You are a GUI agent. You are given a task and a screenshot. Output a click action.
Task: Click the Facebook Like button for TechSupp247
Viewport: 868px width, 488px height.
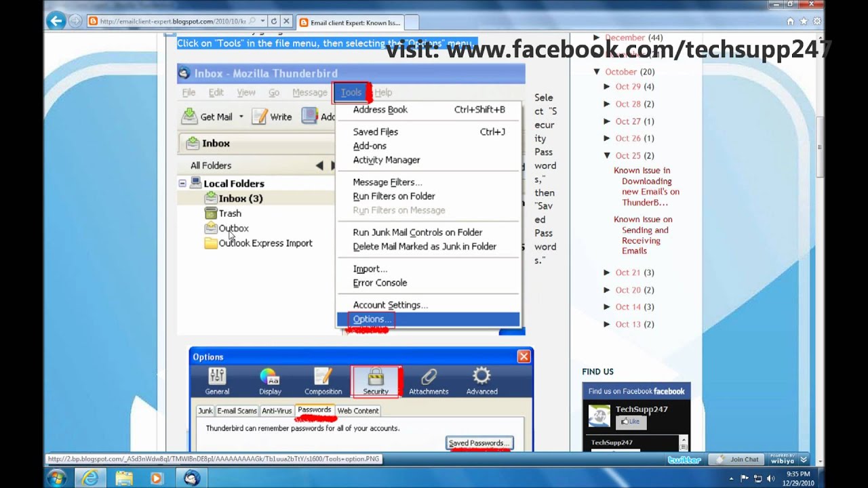tap(630, 422)
